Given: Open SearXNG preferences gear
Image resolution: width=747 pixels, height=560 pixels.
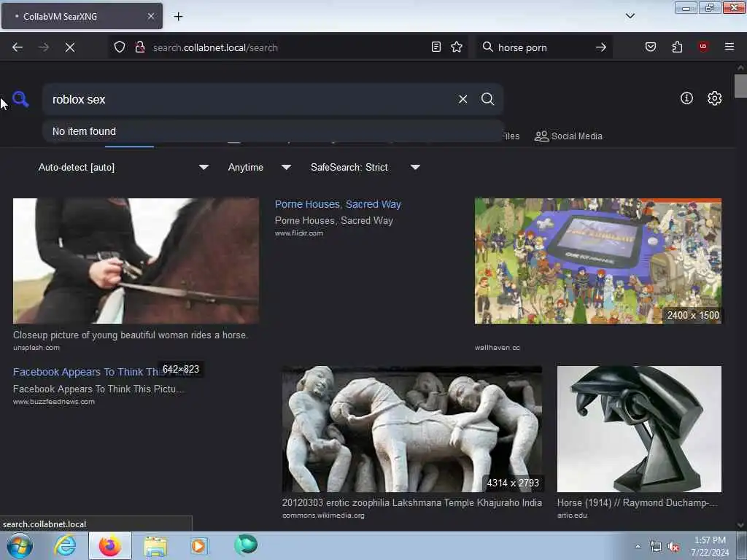Looking at the screenshot, I should click(x=715, y=98).
